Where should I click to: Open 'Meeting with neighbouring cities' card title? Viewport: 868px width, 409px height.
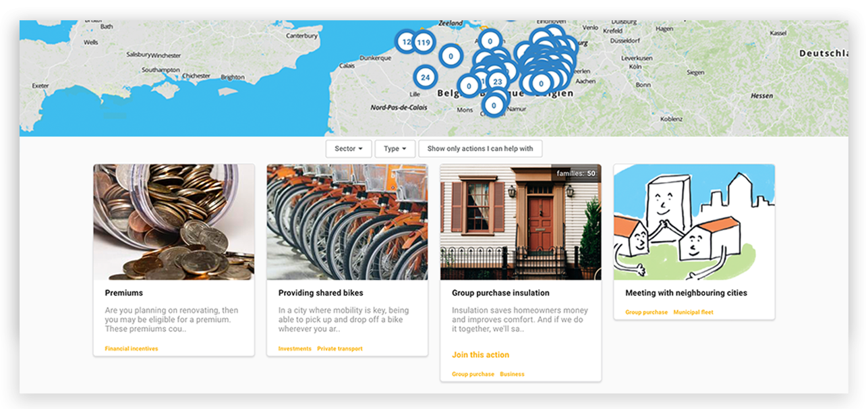(x=686, y=293)
